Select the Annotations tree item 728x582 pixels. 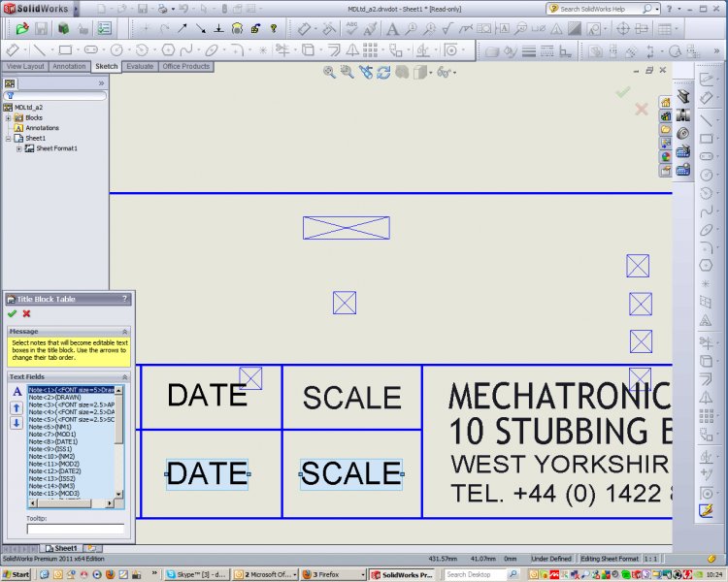(x=37, y=128)
